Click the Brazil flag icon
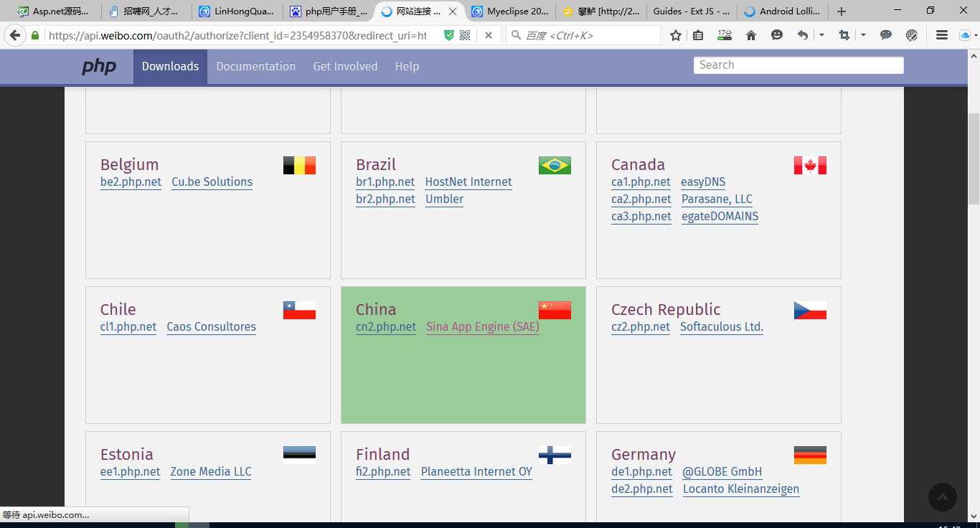Image resolution: width=980 pixels, height=528 pixels. [555, 166]
